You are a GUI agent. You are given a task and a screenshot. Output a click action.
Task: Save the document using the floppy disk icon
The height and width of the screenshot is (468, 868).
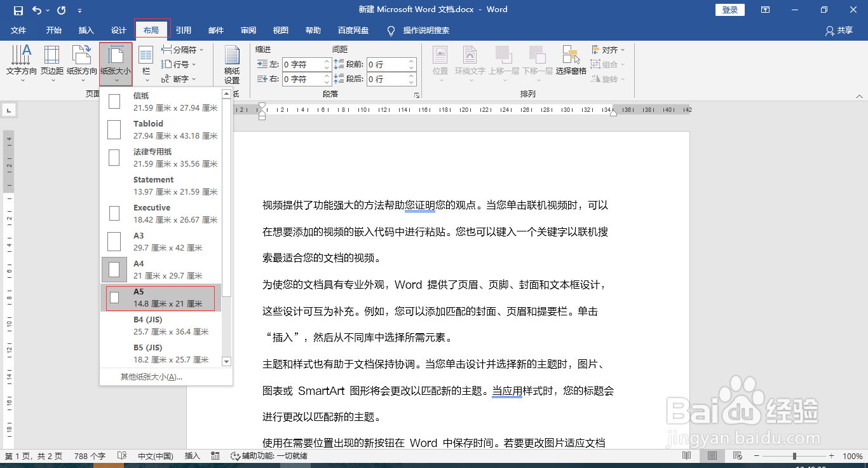[x=18, y=10]
